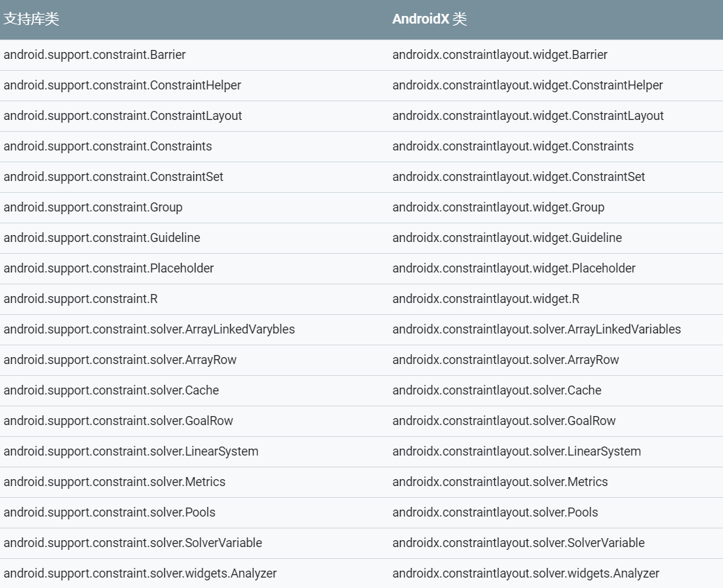This screenshot has height=588, width=723.
Task: Click android.support.constraint.Constraints cell
Action: 108,146
